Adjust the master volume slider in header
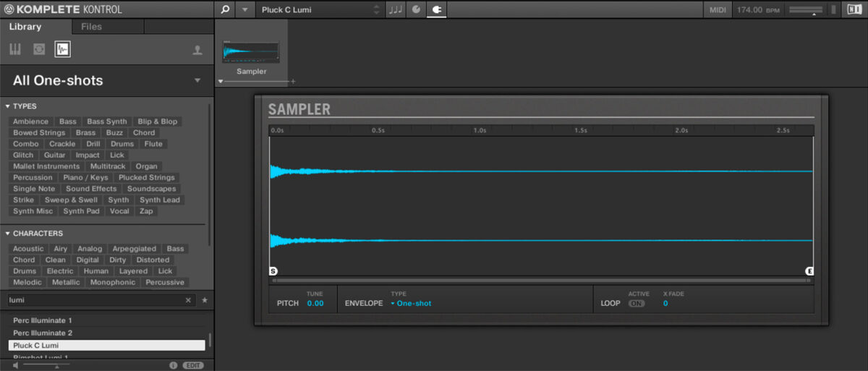 [807, 10]
